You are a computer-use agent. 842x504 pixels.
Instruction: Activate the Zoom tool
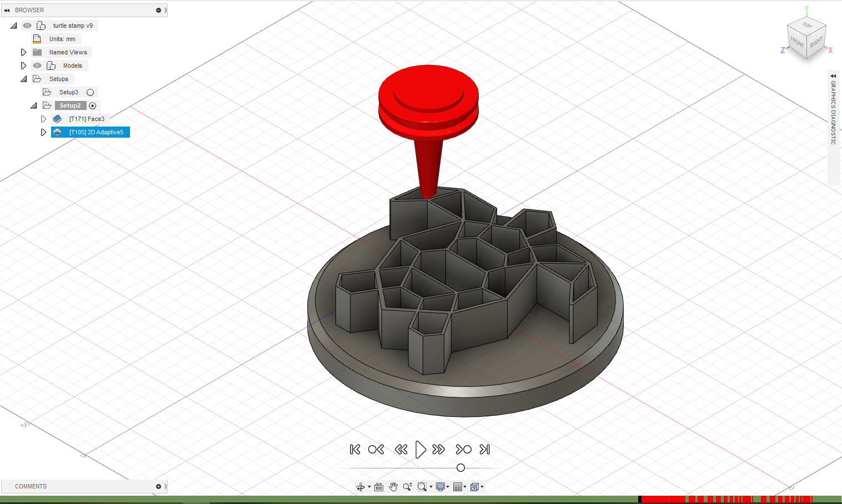pos(407,487)
